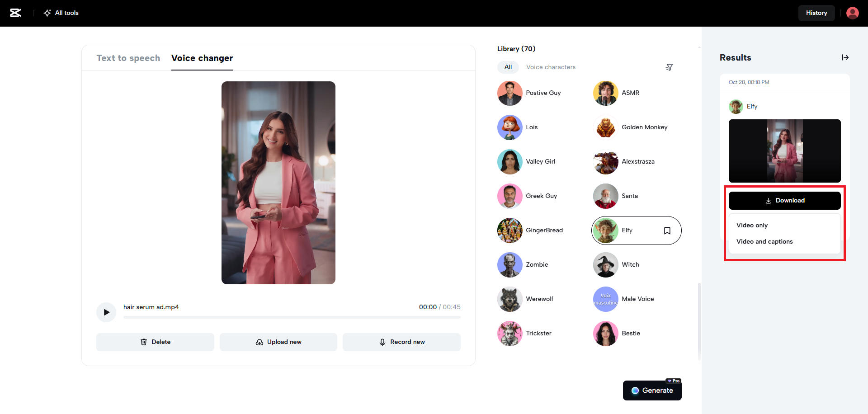The width and height of the screenshot is (868, 414).
Task: Download the generated Elfy video
Action: point(784,200)
